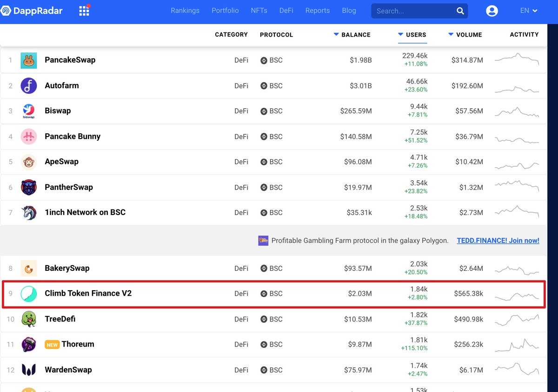Click the Climb Token Finance logo
Screen dimensions: 558x392
(x=29, y=294)
